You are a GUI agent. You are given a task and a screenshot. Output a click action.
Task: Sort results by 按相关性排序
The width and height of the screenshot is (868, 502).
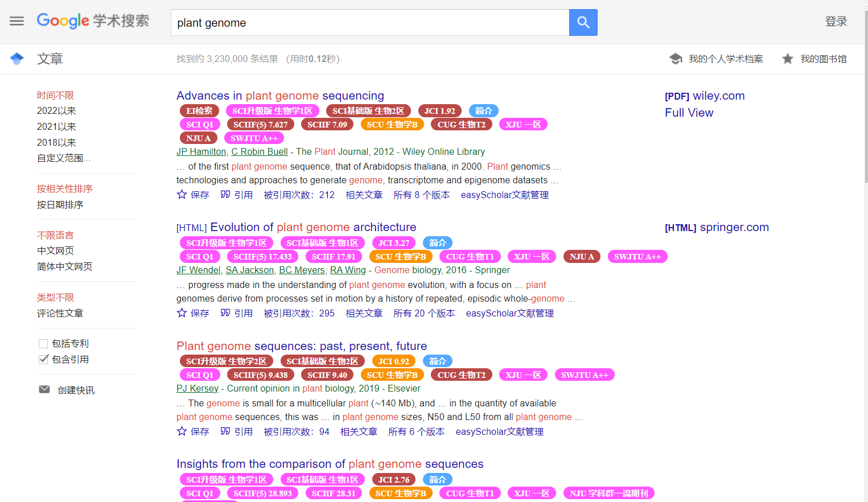coord(65,188)
